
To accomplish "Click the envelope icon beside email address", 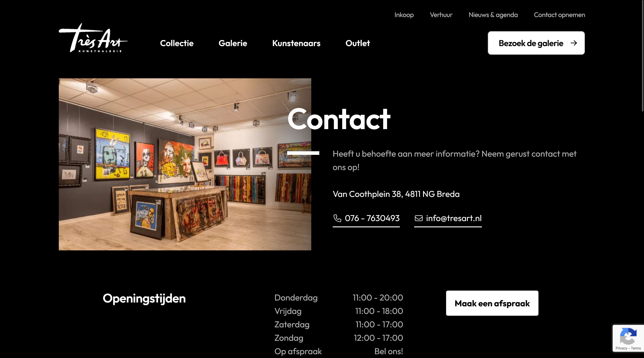I will (419, 218).
